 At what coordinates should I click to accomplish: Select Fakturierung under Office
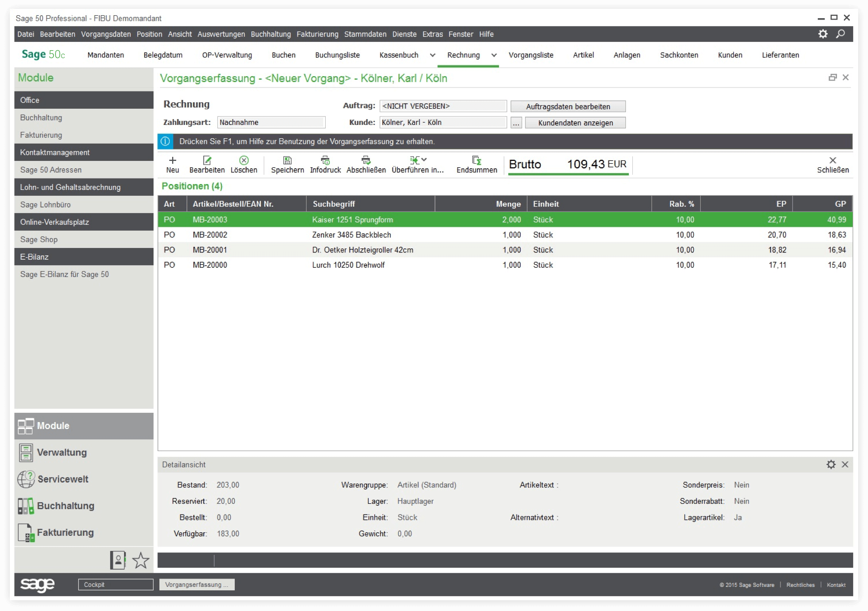click(84, 135)
